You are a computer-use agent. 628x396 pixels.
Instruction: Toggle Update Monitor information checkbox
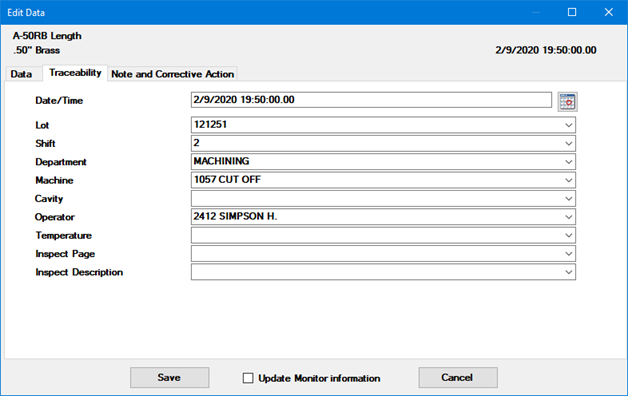tap(248, 378)
